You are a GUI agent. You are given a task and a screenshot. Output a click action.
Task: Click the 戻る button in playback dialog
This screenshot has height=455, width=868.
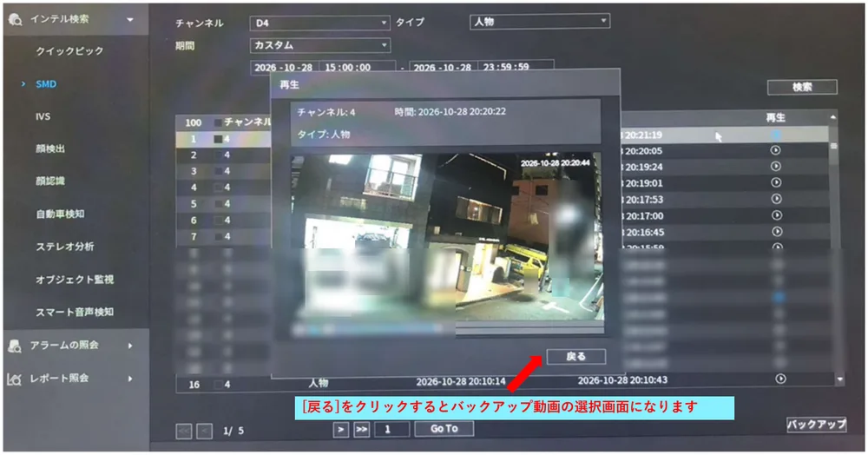click(x=575, y=357)
